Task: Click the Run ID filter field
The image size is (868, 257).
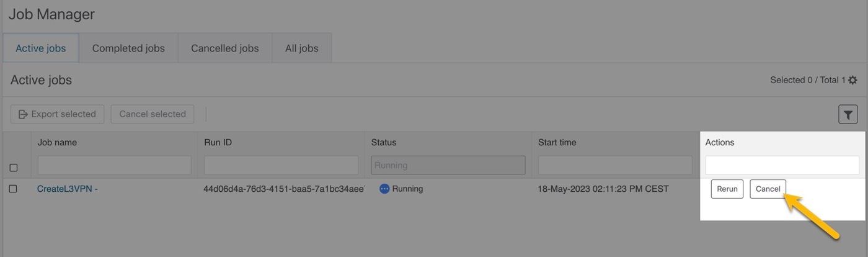Action: point(281,165)
